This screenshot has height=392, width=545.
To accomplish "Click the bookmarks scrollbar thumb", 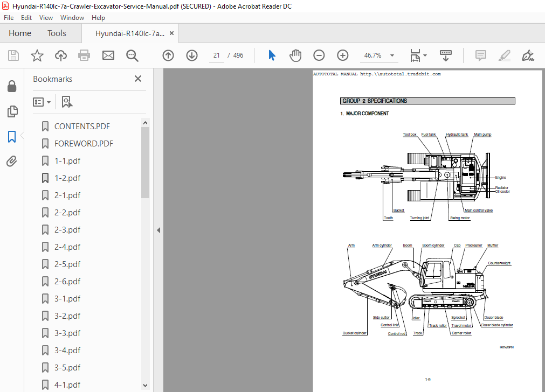I will point(146,163).
